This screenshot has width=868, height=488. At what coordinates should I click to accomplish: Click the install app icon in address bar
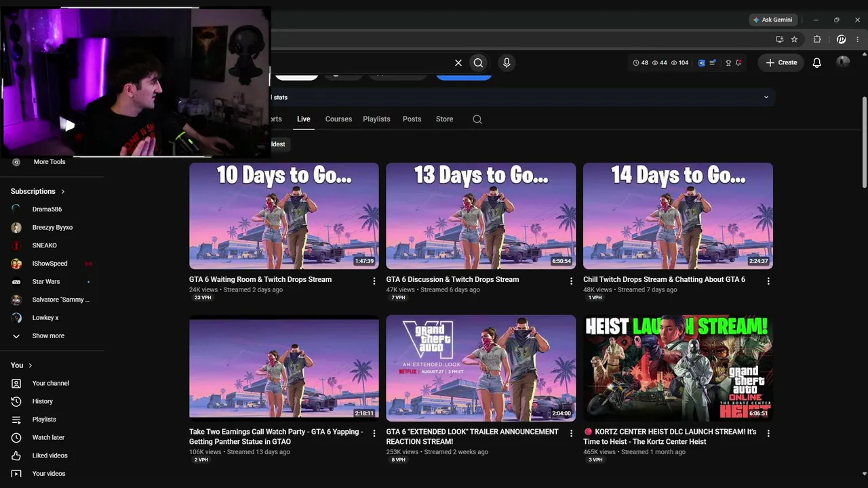tap(780, 39)
